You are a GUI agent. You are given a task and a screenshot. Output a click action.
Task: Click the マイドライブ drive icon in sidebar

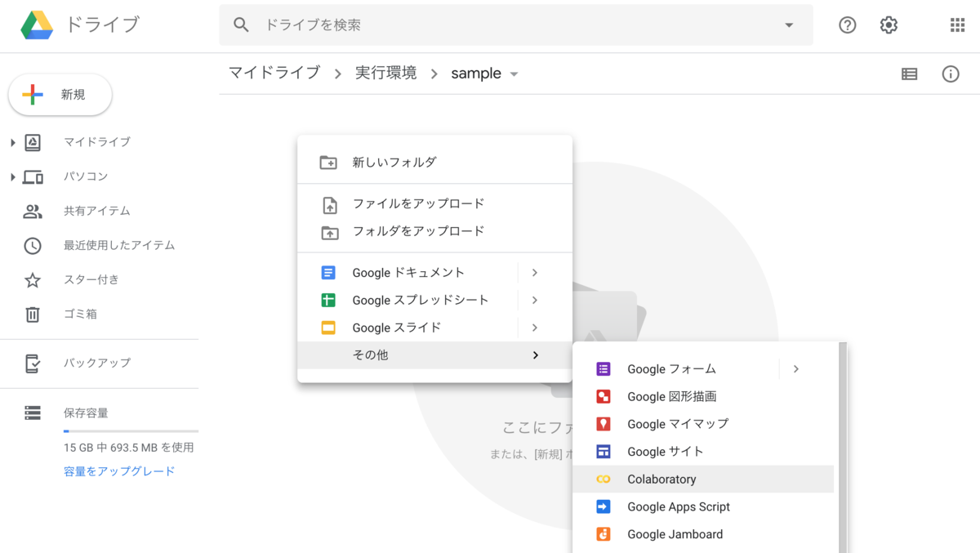(x=33, y=142)
